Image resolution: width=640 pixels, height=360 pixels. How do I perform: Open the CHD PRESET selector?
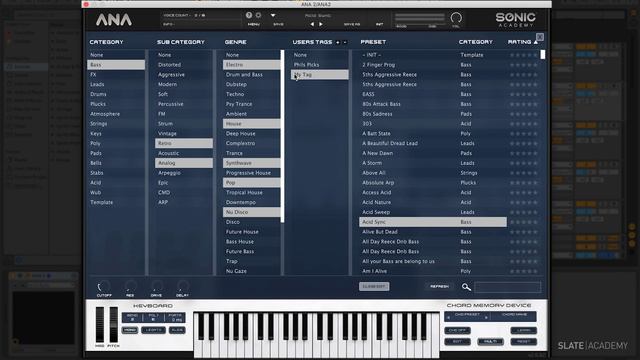coord(467,317)
